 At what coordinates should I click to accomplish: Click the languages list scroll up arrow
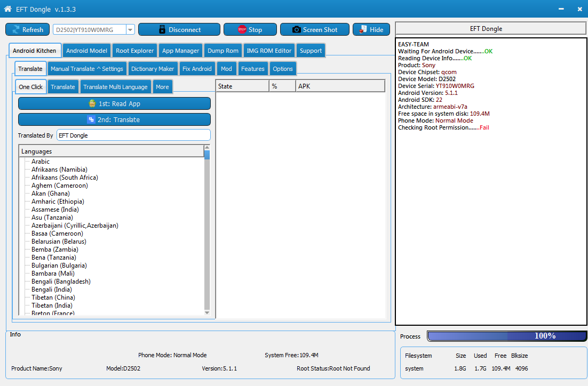207,148
